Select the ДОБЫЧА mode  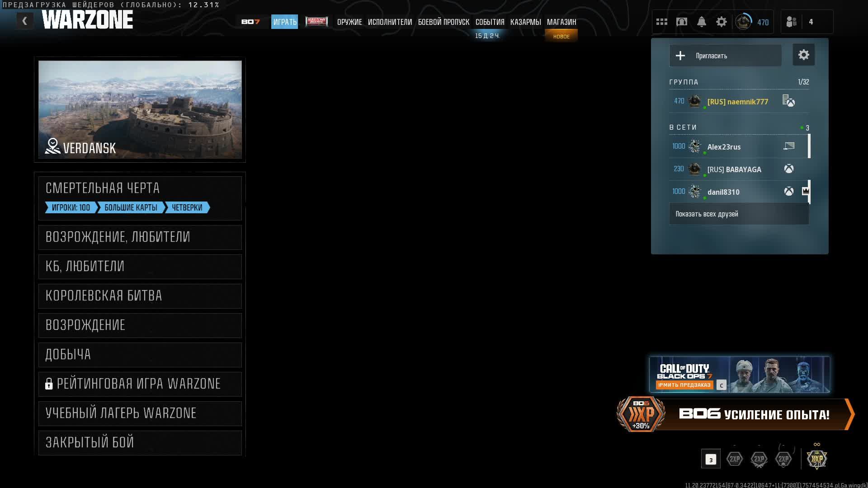tap(140, 355)
